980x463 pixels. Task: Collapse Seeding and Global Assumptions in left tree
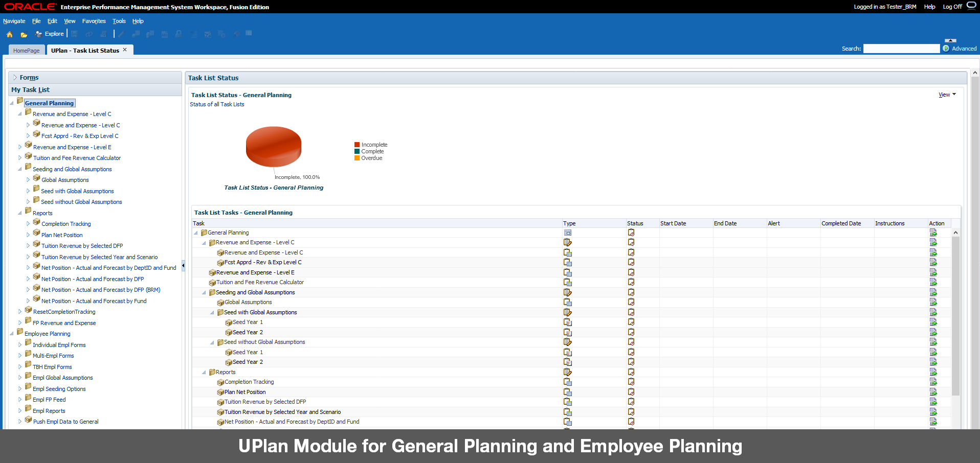pyautogui.click(x=20, y=169)
